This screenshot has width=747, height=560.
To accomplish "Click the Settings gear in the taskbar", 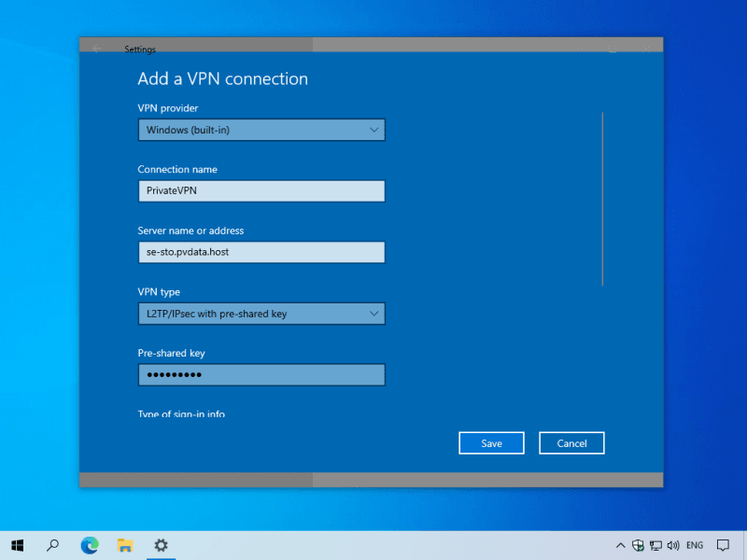I will tap(161, 545).
